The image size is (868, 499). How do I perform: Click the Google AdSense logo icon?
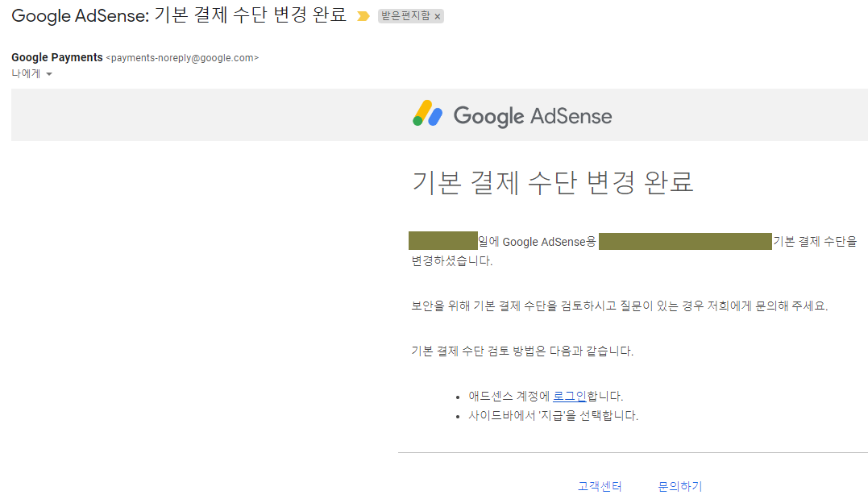point(427,114)
